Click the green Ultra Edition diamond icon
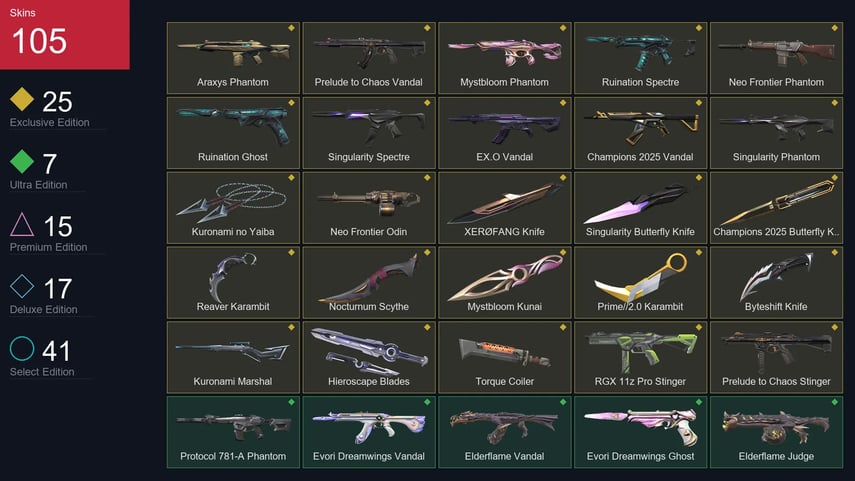The width and height of the screenshot is (855, 481). pyautogui.click(x=22, y=161)
